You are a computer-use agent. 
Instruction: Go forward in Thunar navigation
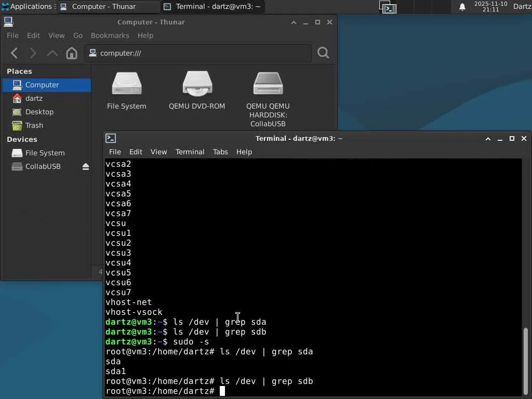33,53
